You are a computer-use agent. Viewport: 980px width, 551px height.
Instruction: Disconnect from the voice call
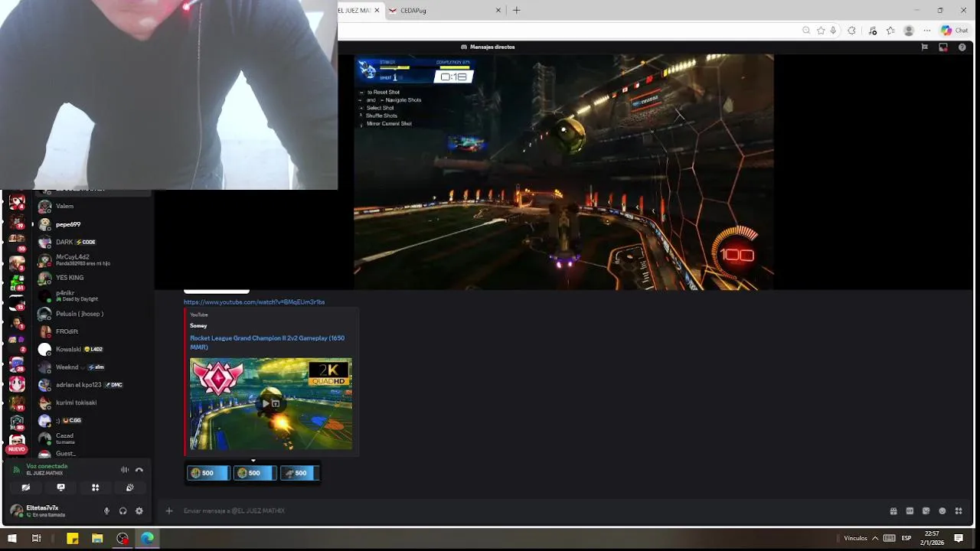click(x=139, y=470)
